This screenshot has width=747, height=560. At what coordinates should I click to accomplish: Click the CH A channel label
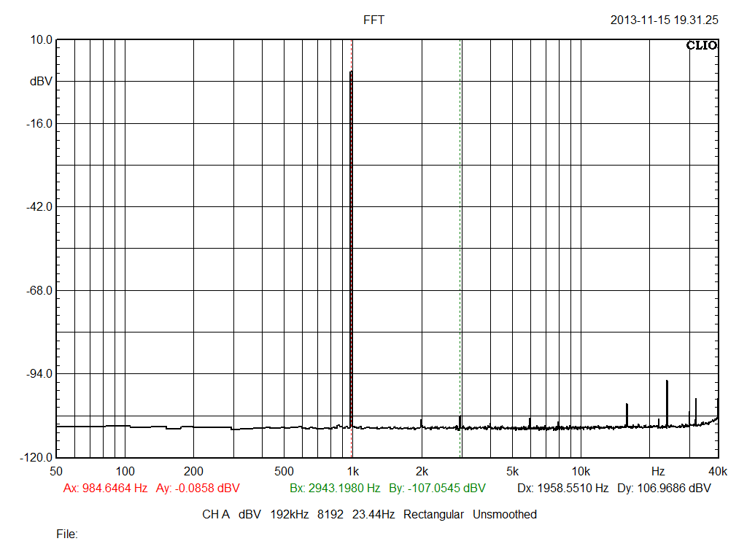216,515
